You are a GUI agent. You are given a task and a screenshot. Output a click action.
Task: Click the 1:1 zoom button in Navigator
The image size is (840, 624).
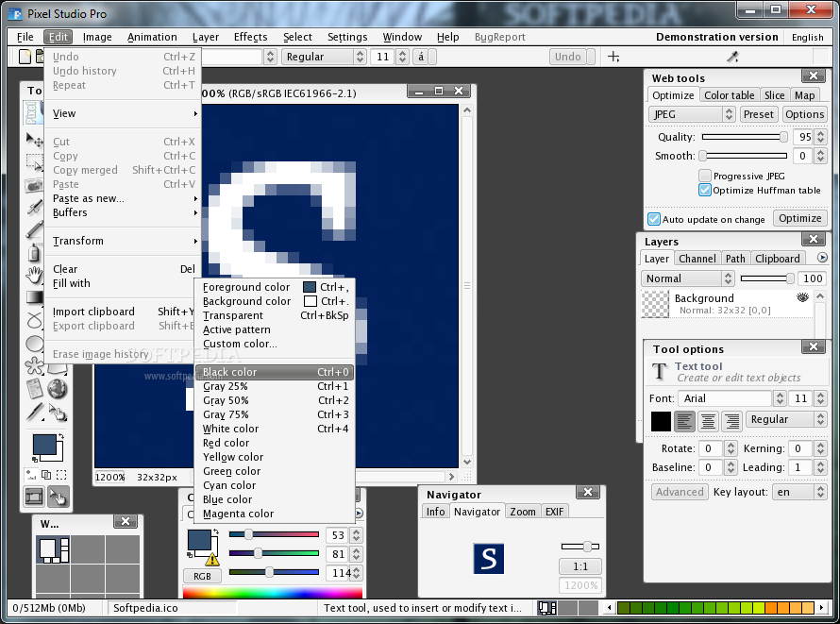(580, 566)
